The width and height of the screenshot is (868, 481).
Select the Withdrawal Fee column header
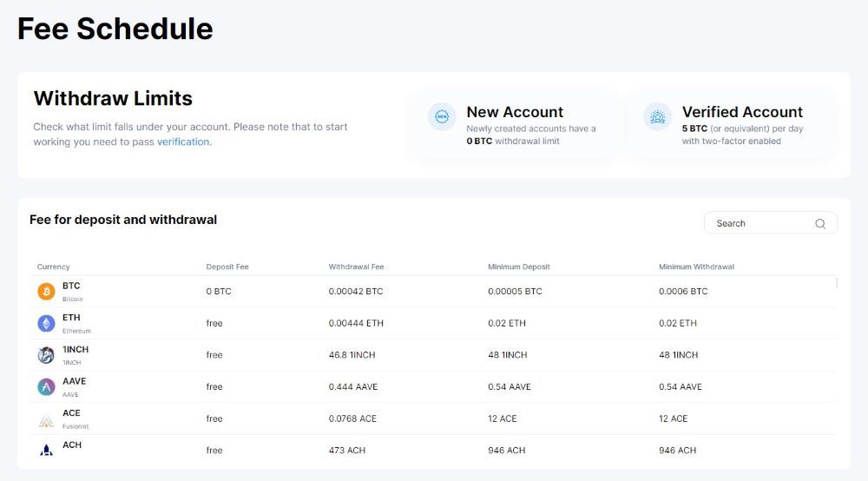[x=356, y=267]
